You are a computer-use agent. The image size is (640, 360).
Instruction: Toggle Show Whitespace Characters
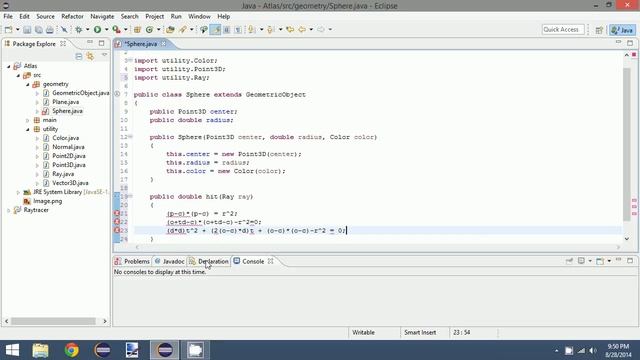coord(238,29)
